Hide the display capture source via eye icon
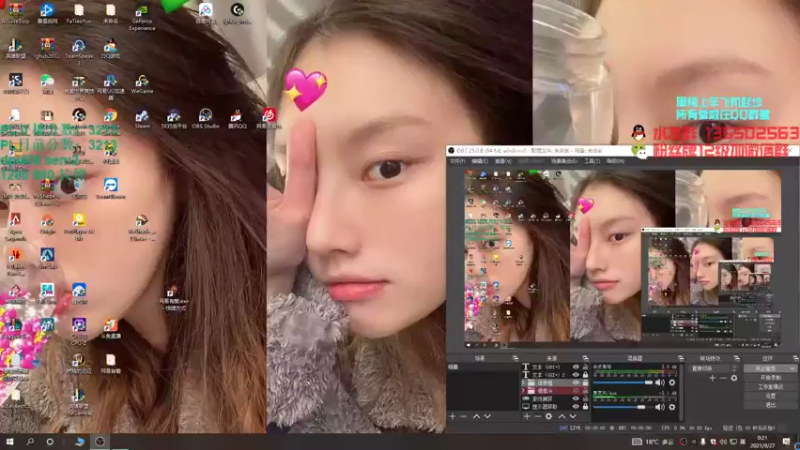Viewport: 800px width, 450px height. pyautogui.click(x=576, y=407)
